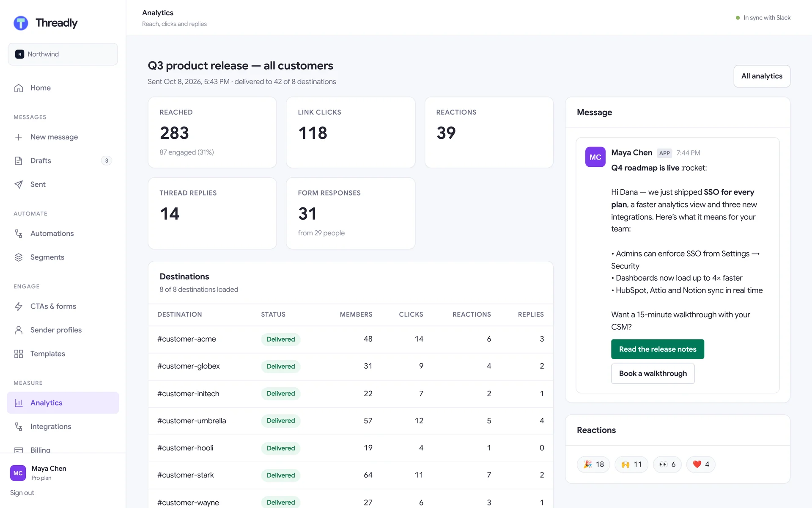
Task: Click the REPLIES column header
Action: pyautogui.click(x=531, y=315)
